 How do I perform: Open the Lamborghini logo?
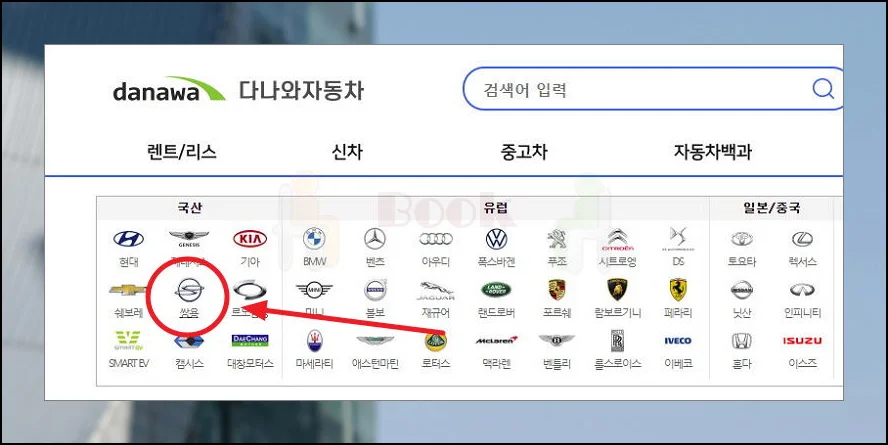point(618,290)
